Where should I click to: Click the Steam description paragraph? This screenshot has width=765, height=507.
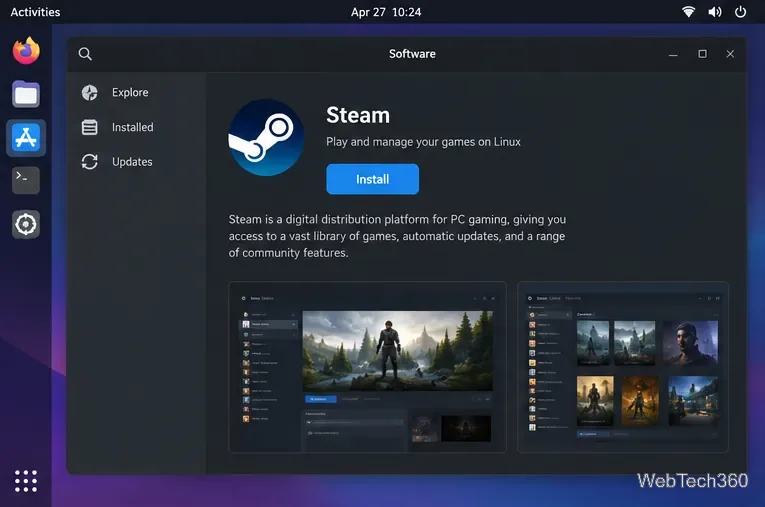tap(397, 236)
